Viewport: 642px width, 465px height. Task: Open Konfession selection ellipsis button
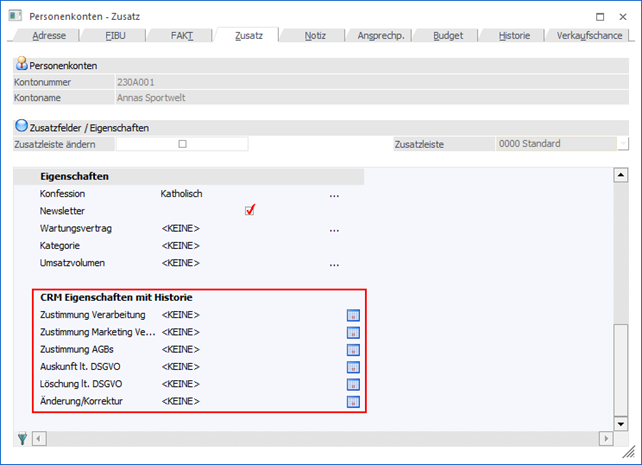(335, 194)
